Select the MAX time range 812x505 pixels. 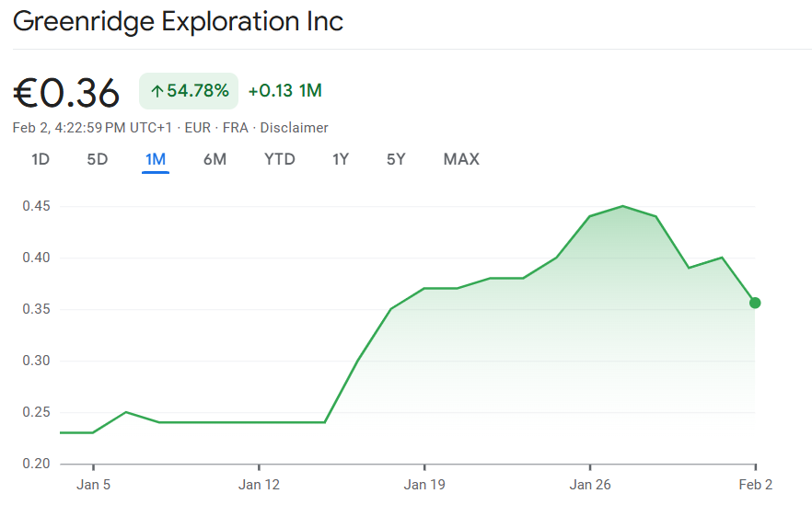pos(461,159)
